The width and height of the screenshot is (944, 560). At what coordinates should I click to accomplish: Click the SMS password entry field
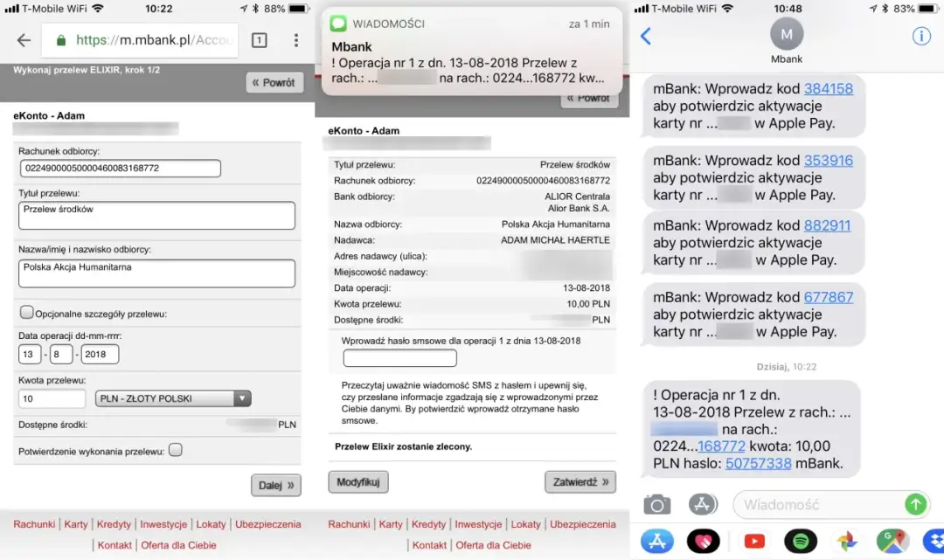399,357
